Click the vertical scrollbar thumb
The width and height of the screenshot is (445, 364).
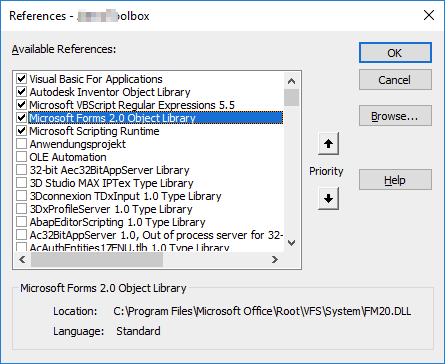tap(292, 97)
